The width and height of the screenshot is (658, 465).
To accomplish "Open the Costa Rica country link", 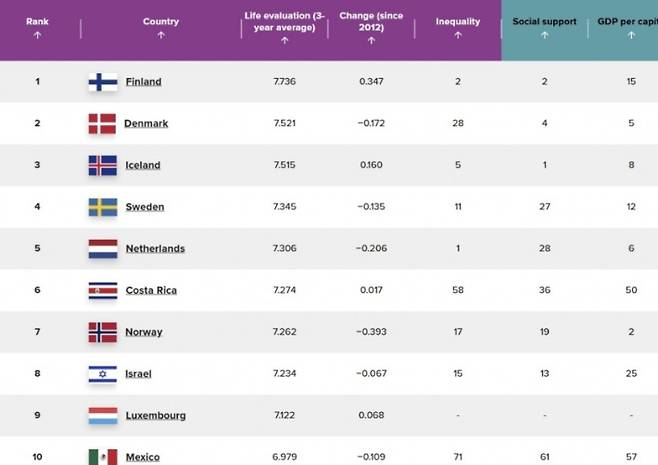I will pyautogui.click(x=149, y=290).
